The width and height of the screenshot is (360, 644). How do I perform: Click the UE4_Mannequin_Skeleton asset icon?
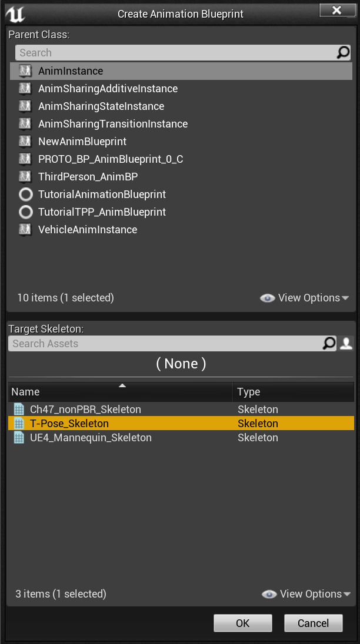[19, 437]
